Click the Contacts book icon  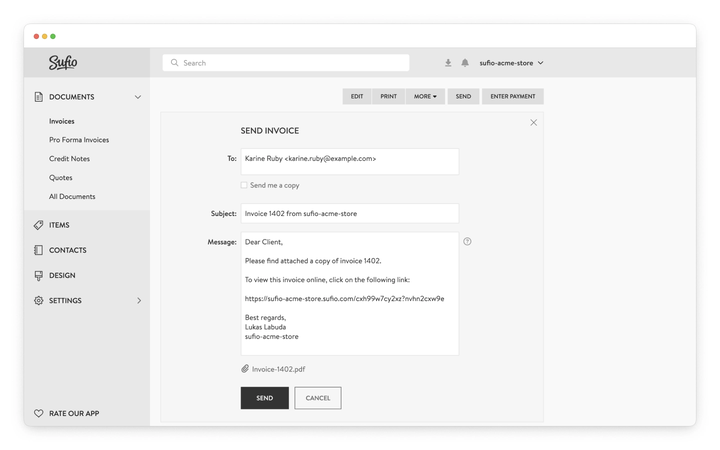point(39,250)
